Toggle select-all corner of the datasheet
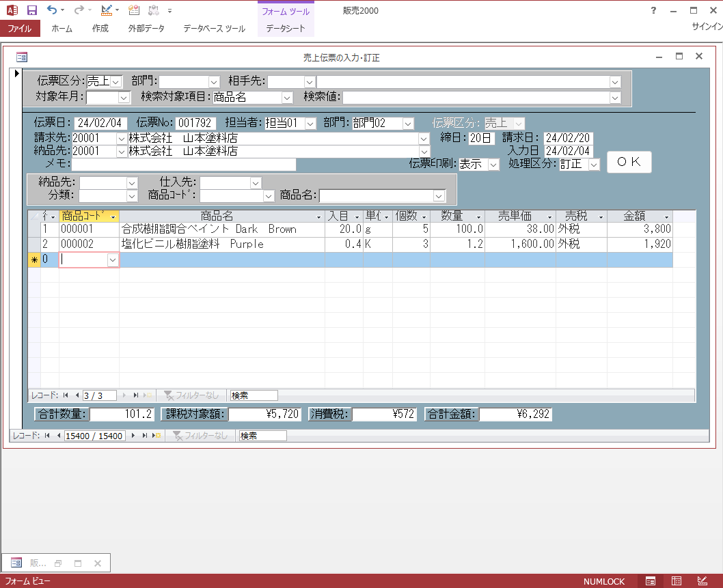This screenshot has height=588, width=723. click(x=34, y=216)
